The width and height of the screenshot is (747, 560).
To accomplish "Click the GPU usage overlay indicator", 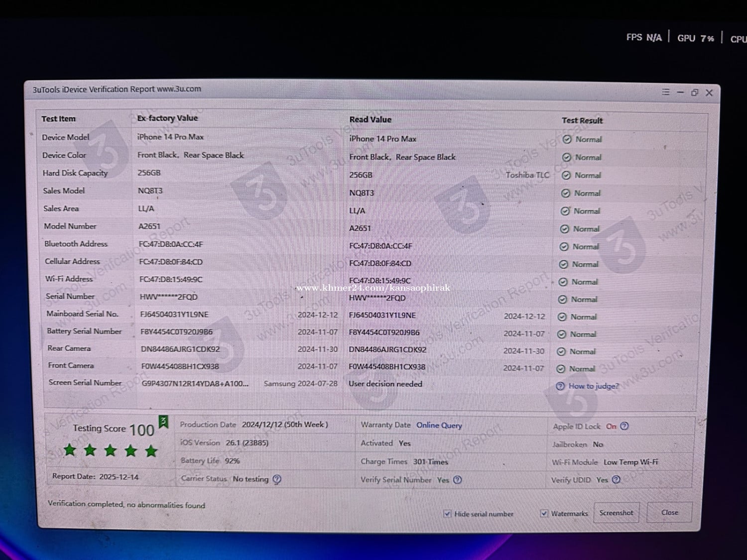I will pyautogui.click(x=695, y=38).
